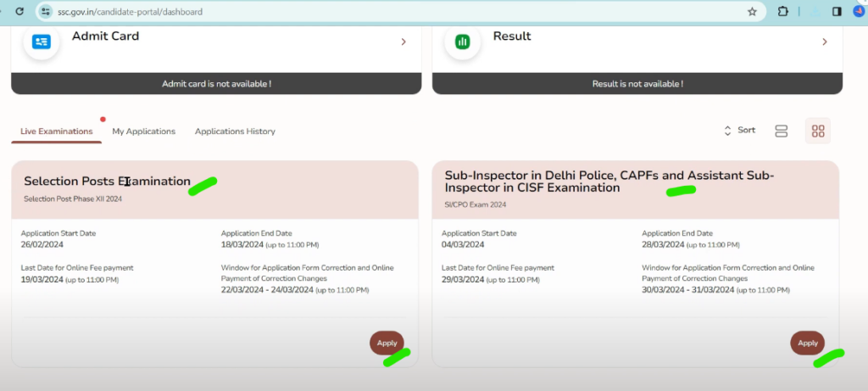Reload the page with browser refresh icon
The height and width of the screenshot is (391, 868).
(19, 11)
